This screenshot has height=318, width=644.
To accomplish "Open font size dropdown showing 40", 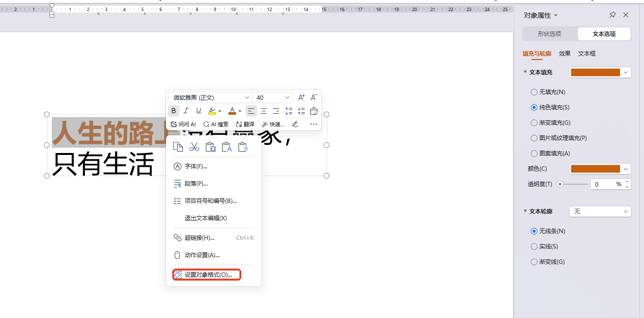I will pos(272,97).
